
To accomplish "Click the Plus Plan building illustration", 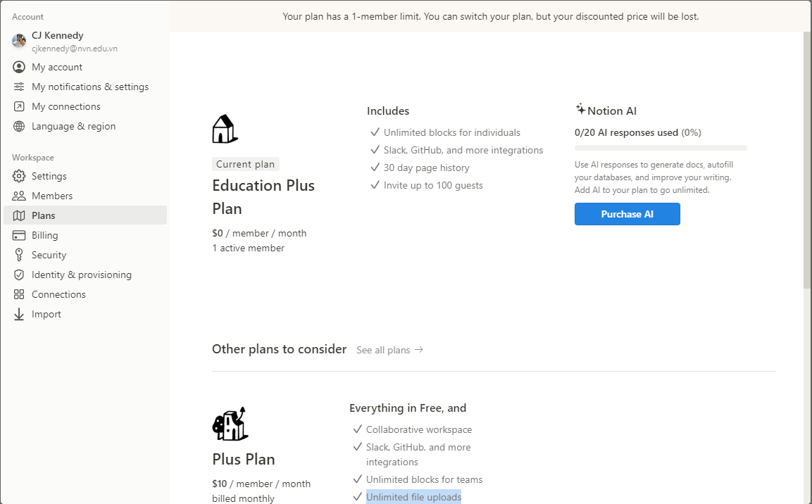I will click(230, 424).
